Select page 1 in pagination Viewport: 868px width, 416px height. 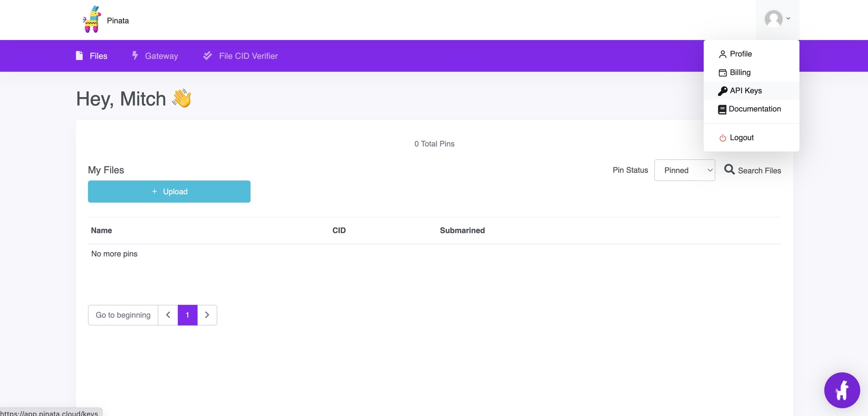187,315
